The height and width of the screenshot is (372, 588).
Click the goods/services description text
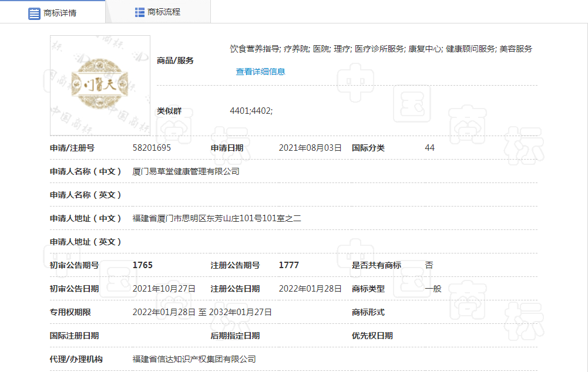(x=381, y=49)
